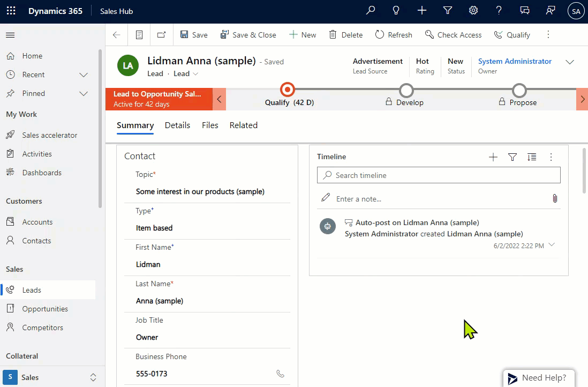The width and height of the screenshot is (588, 387).
Task: Click the settings gear in the header
Action: tap(473, 10)
